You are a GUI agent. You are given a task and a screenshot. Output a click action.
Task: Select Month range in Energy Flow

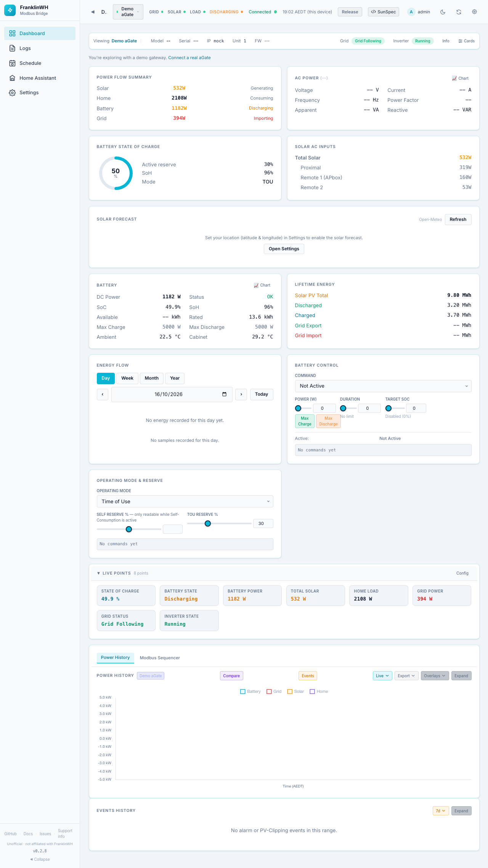pos(152,378)
